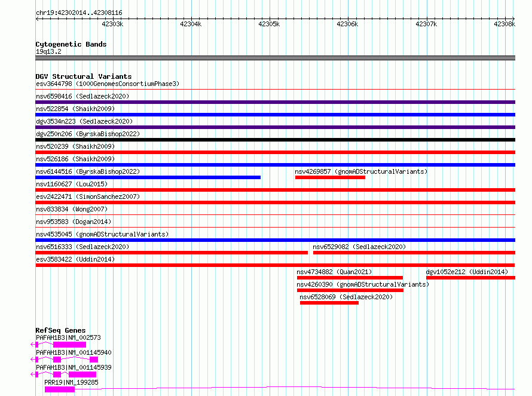
Task: Click the purple bar under nsv6598416
Action: tap(275, 102)
